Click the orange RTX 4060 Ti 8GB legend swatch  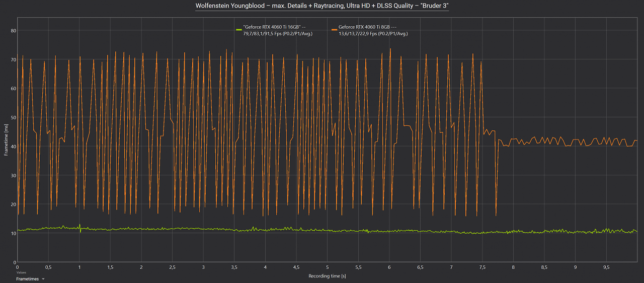pyautogui.click(x=334, y=30)
